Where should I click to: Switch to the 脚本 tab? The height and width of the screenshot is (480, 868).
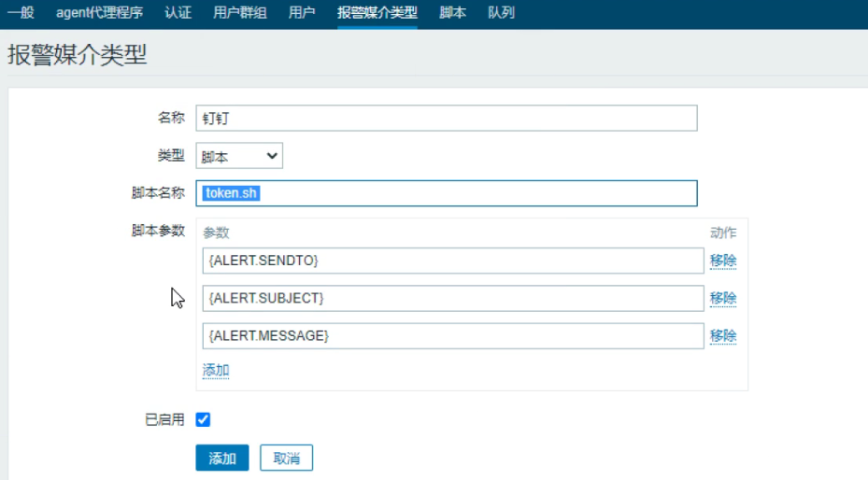coord(453,13)
